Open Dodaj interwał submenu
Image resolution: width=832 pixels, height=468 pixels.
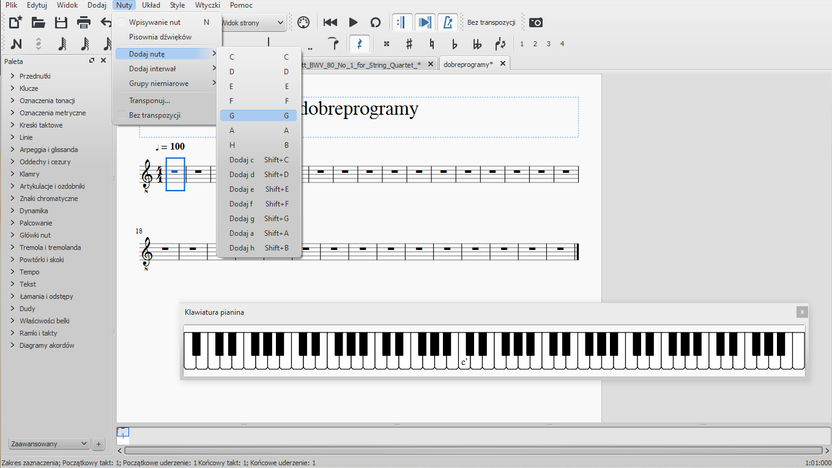coord(166,68)
